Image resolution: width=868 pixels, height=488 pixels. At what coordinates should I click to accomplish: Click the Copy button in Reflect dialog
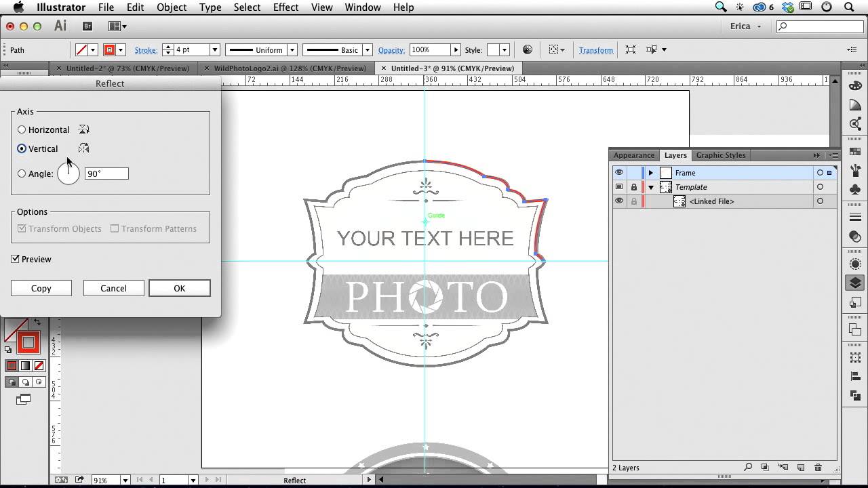click(41, 288)
